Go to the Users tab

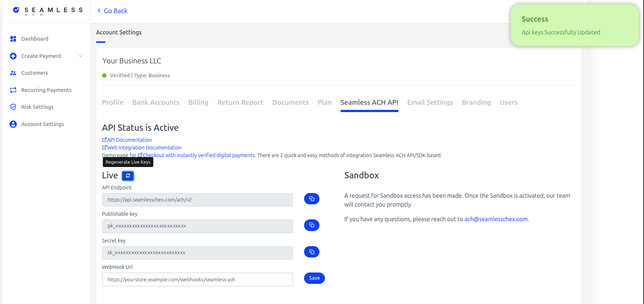click(x=509, y=103)
